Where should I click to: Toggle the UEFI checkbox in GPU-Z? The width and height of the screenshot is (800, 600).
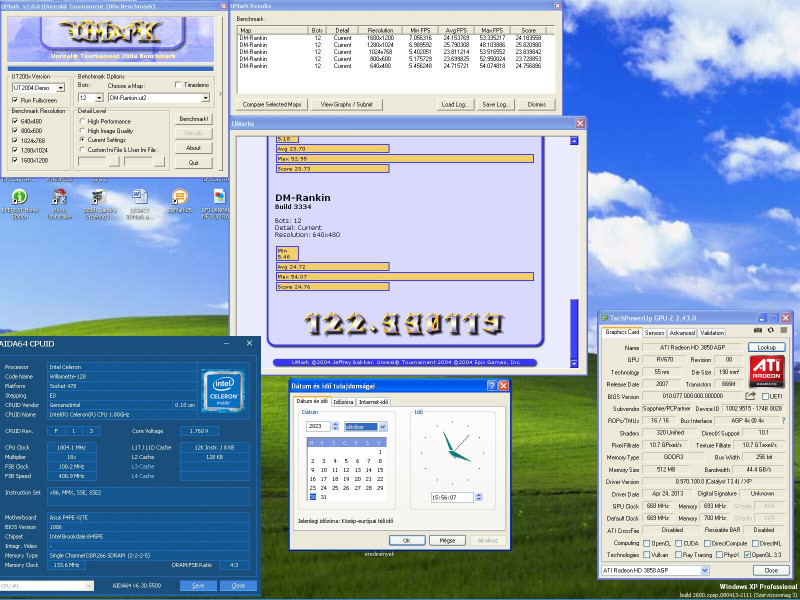(765, 396)
